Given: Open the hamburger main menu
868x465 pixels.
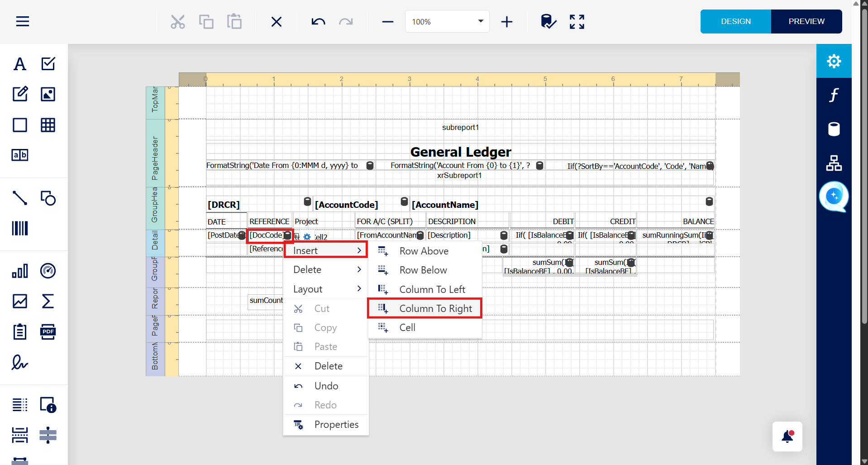Looking at the screenshot, I should (x=23, y=21).
